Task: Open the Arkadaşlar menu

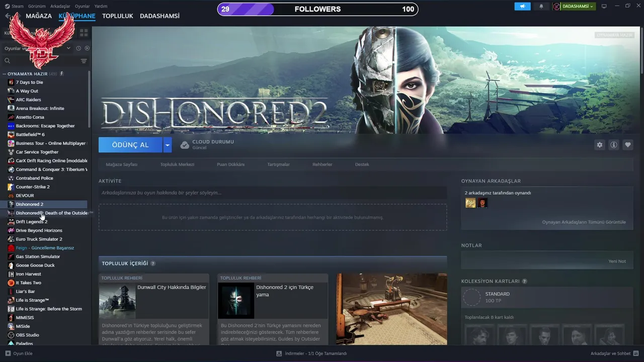Action: click(x=60, y=7)
